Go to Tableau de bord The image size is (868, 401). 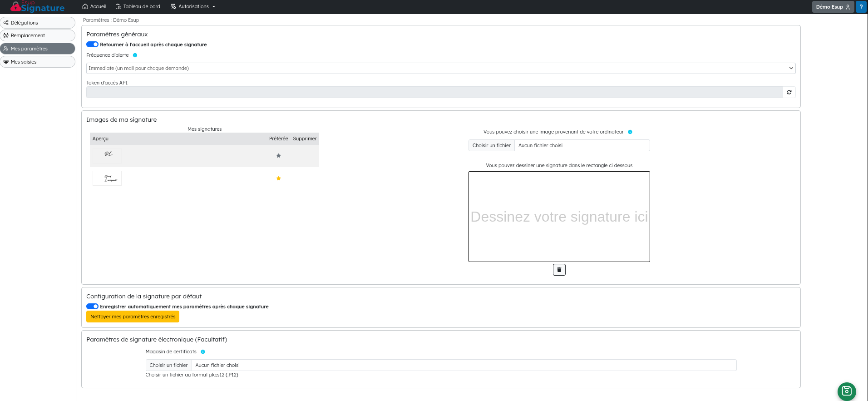pos(138,7)
